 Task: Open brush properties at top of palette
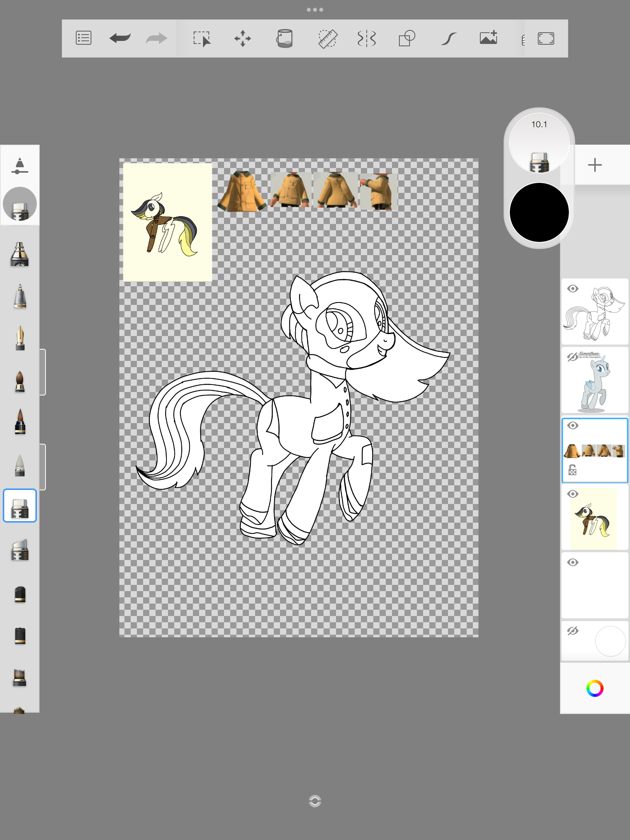20,165
